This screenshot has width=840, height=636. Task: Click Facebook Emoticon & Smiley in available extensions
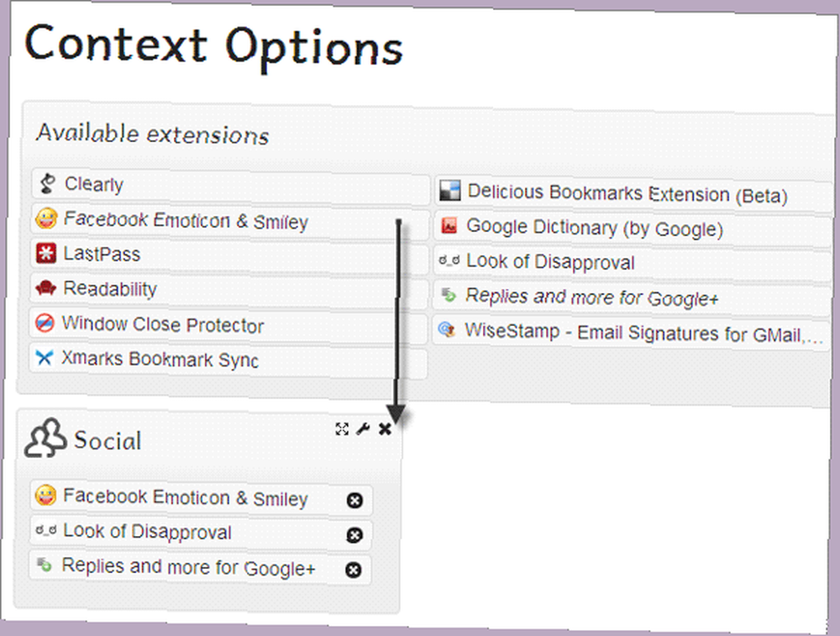(x=185, y=222)
